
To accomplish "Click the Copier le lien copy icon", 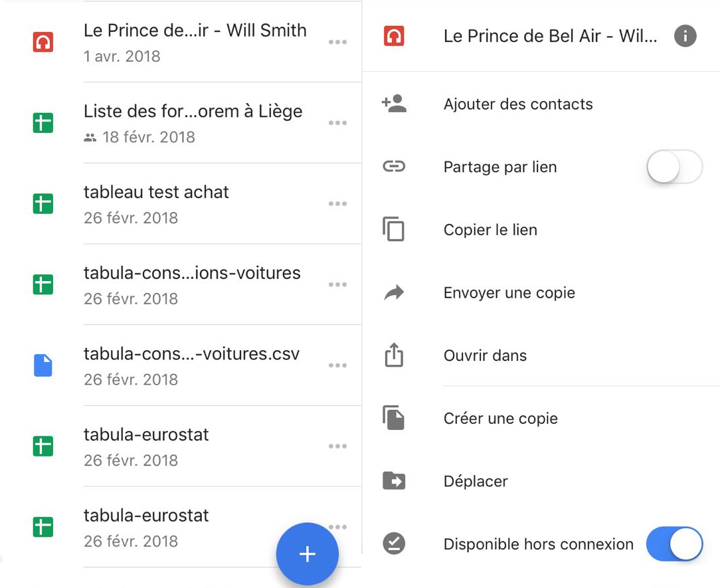I will coord(393,229).
